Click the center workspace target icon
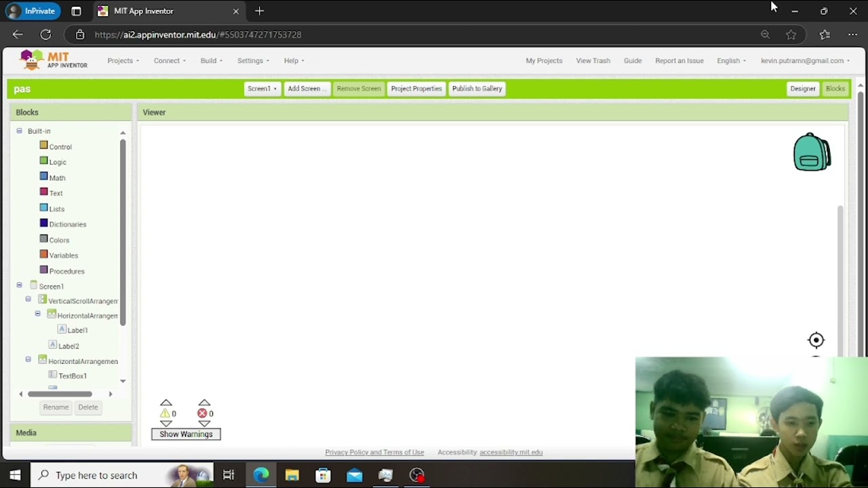Image resolution: width=868 pixels, height=488 pixels. [x=816, y=340]
